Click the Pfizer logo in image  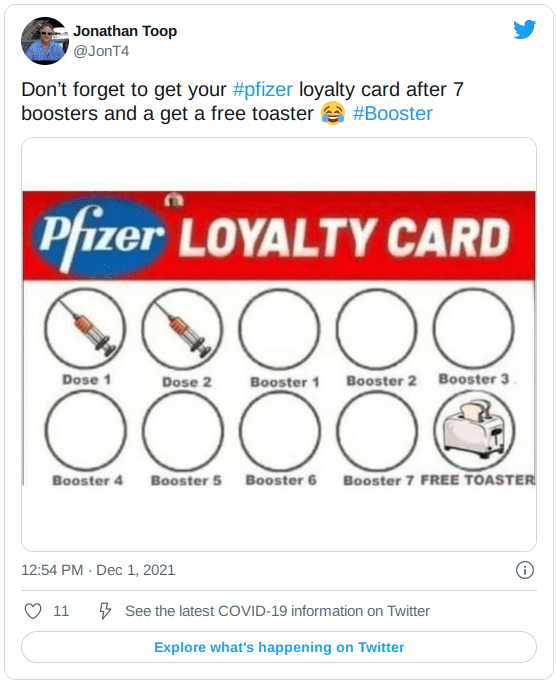point(100,237)
